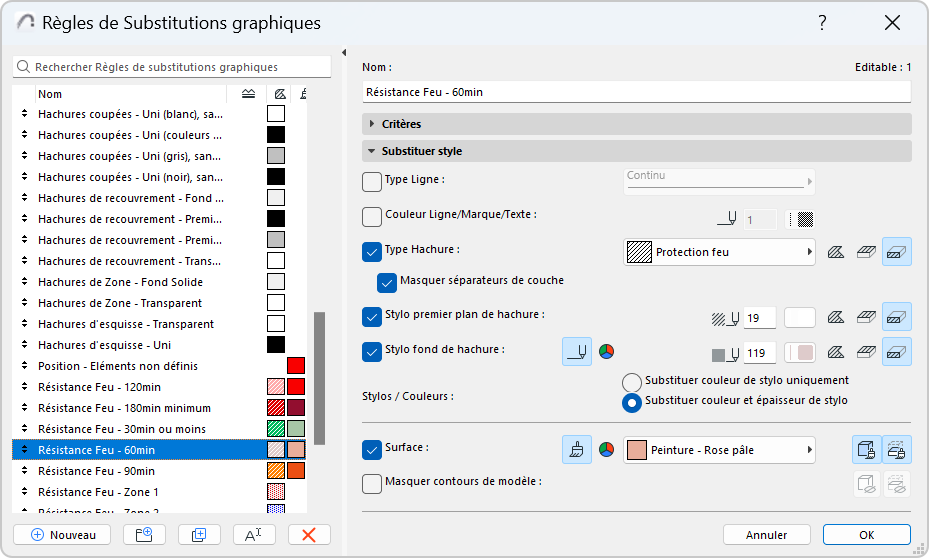Open the Peinture - Rose pâle surface dropdown
Viewport: 929px width, 558px height.
[719, 450]
